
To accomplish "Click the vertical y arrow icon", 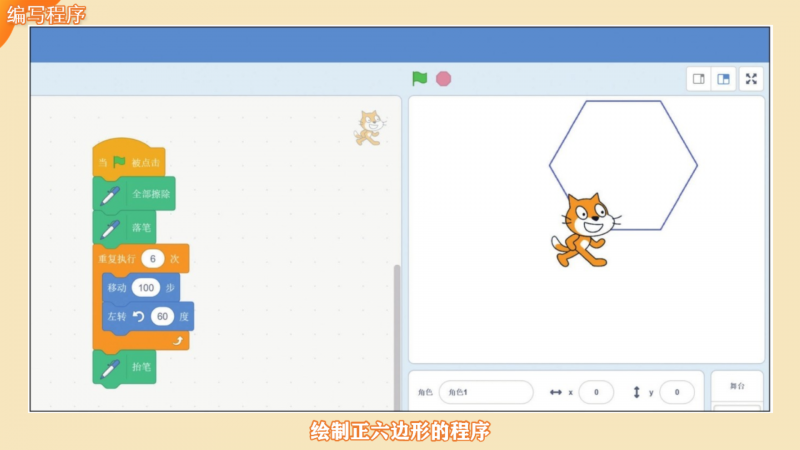I will (x=636, y=392).
